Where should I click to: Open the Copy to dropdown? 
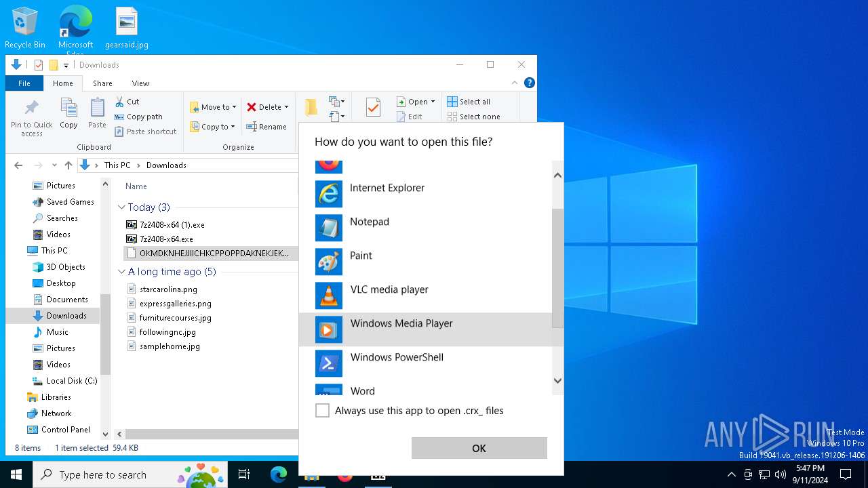[x=212, y=127]
